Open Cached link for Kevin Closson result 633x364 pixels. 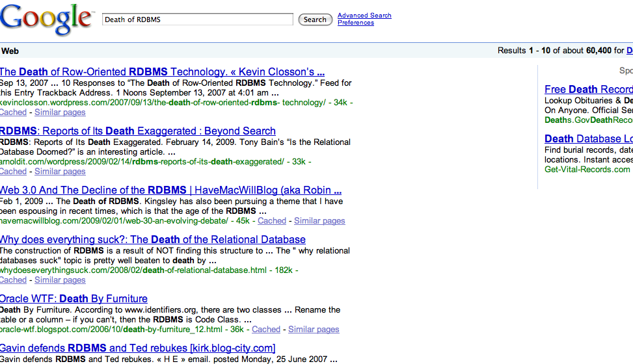point(13,112)
